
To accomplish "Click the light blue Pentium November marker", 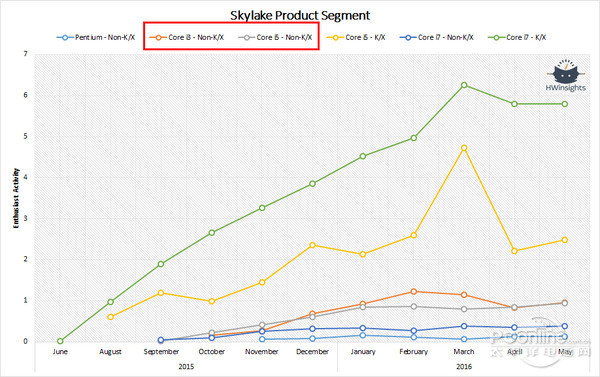I will [262, 339].
